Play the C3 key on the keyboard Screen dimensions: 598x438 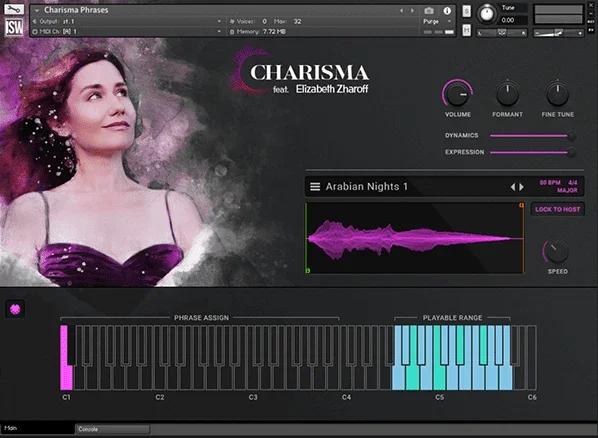coord(252,379)
